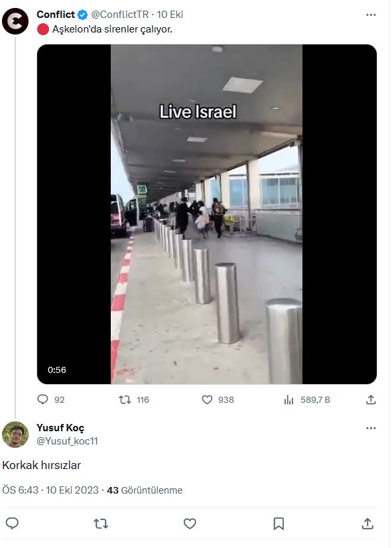392x548 pixels.
Task: Open the 10 Eki timestamp link
Action: [x=170, y=15]
